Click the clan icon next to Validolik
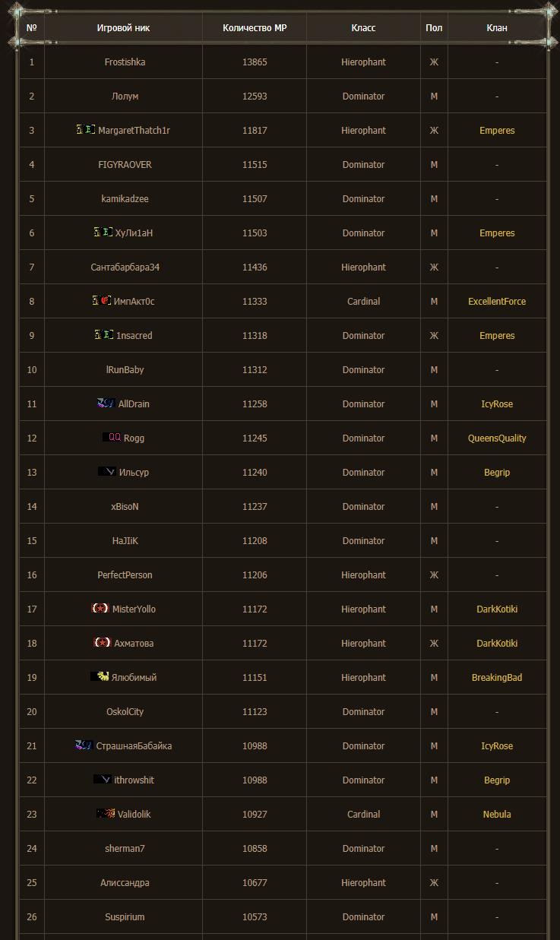The image size is (560, 940). click(x=106, y=814)
